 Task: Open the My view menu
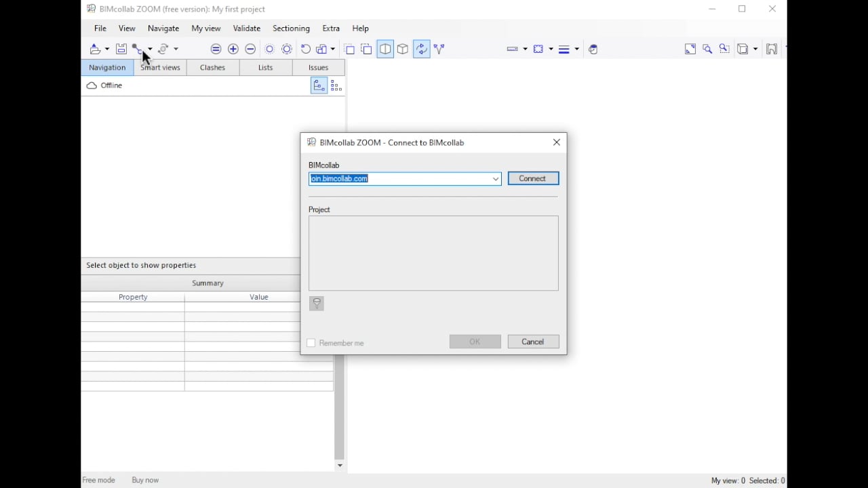coord(206,28)
